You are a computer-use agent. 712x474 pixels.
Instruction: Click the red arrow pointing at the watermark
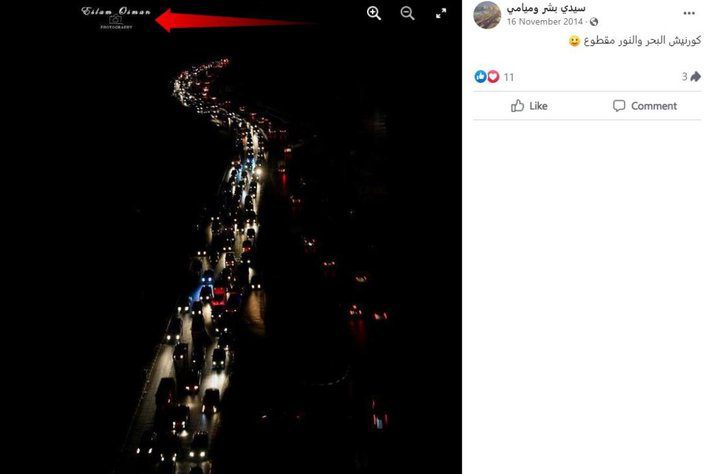click(x=236, y=20)
